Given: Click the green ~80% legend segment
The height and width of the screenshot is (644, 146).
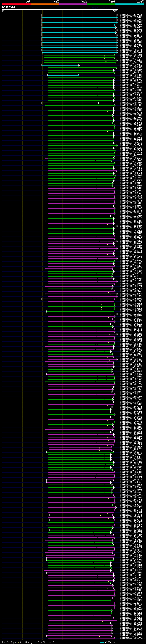Looking at the screenshot, I should pyautogui.click(x=101, y=4).
